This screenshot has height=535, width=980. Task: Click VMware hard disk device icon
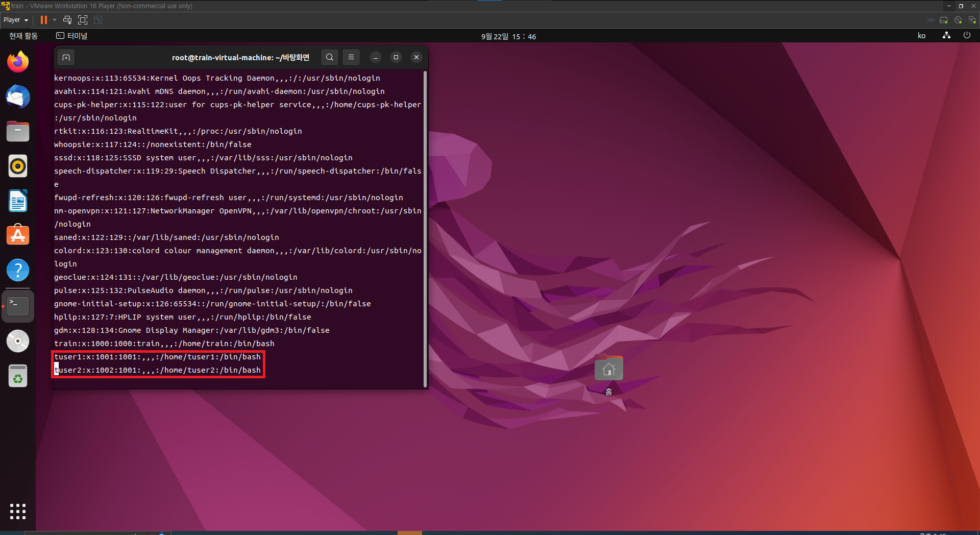coord(944,20)
